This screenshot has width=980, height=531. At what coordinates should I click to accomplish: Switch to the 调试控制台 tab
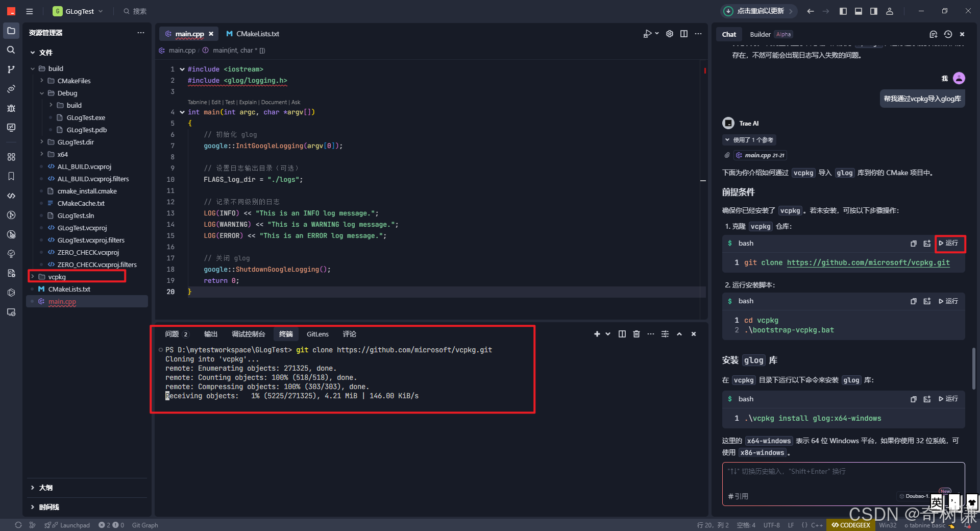249,334
